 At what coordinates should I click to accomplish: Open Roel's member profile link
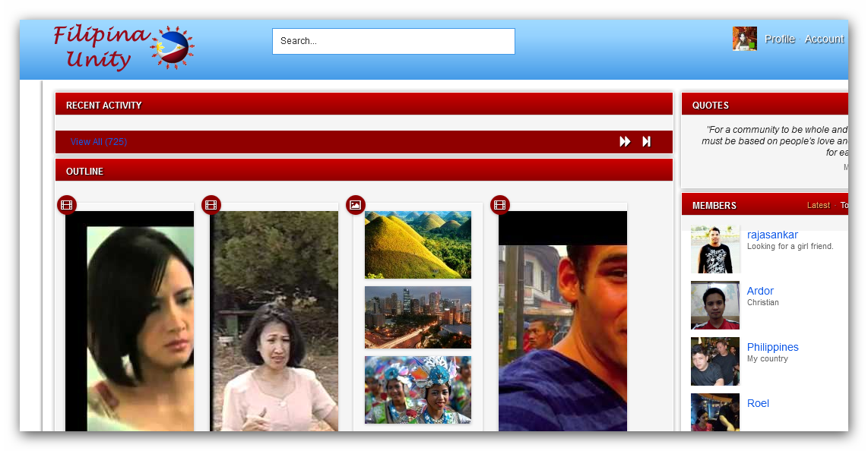[x=758, y=403]
